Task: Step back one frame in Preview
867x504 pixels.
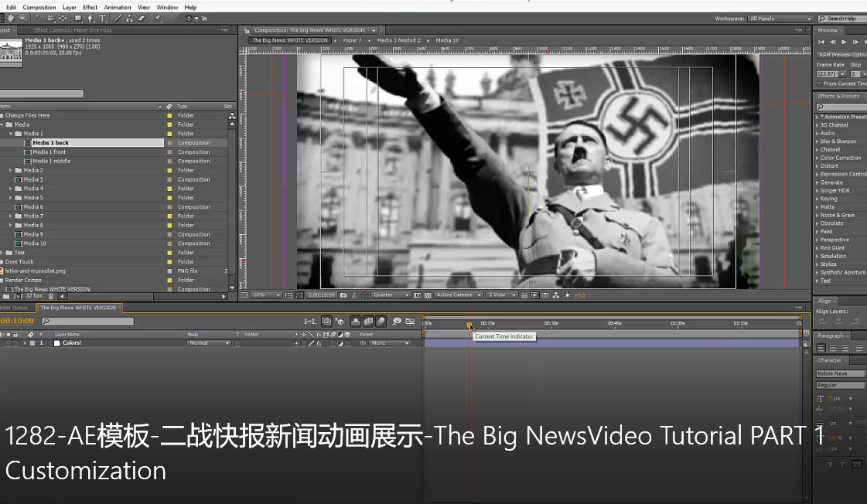Action: point(833,42)
